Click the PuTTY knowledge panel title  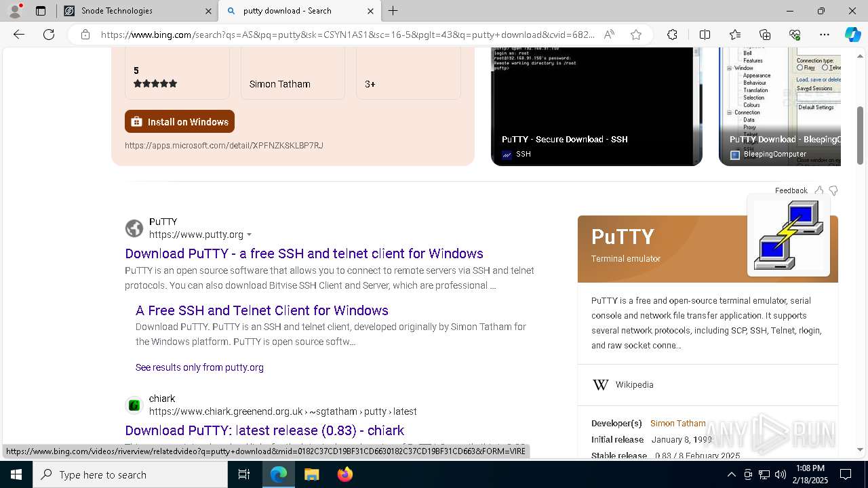click(x=623, y=237)
